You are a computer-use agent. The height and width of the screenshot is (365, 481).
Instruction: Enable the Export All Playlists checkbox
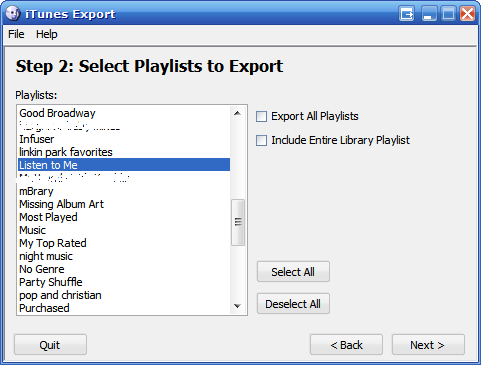[261, 116]
